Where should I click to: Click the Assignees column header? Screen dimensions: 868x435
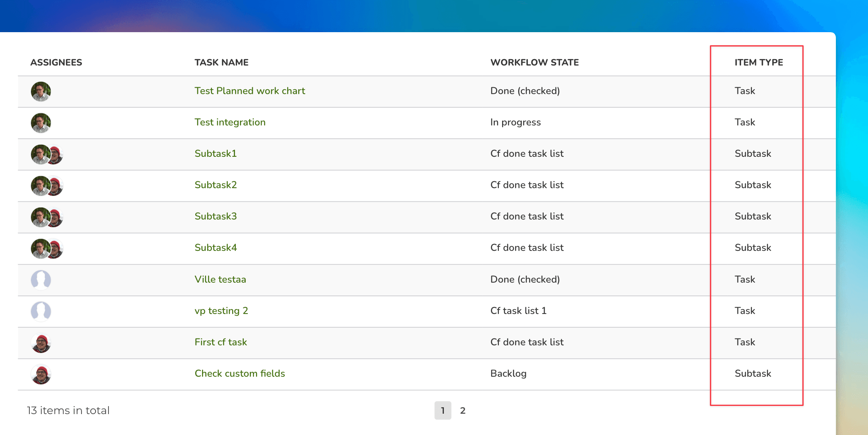[x=56, y=62]
